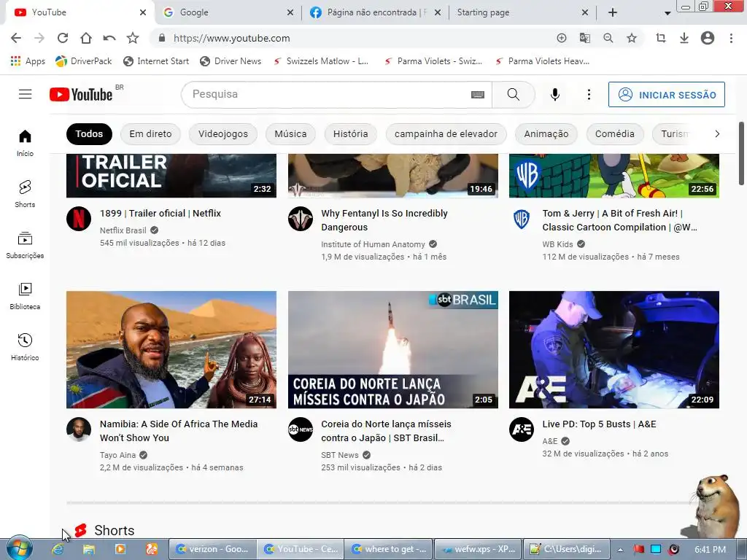Image resolution: width=747 pixels, height=560 pixels.
Task: Select campainha de elevador filter chip
Action: pyautogui.click(x=446, y=134)
